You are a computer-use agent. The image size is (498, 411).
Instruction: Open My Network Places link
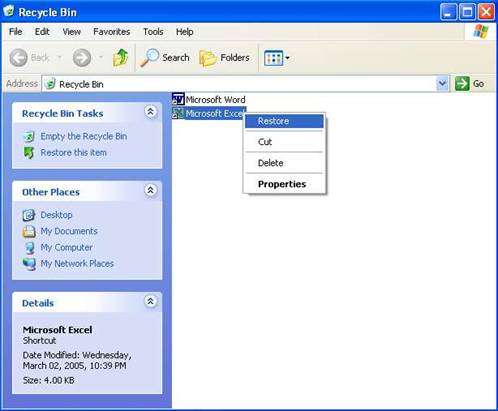click(x=77, y=264)
